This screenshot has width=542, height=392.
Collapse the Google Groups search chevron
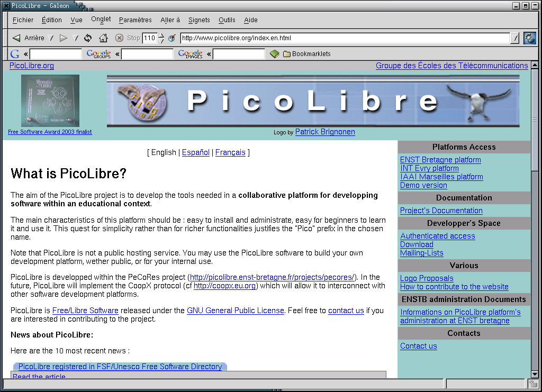[117, 54]
